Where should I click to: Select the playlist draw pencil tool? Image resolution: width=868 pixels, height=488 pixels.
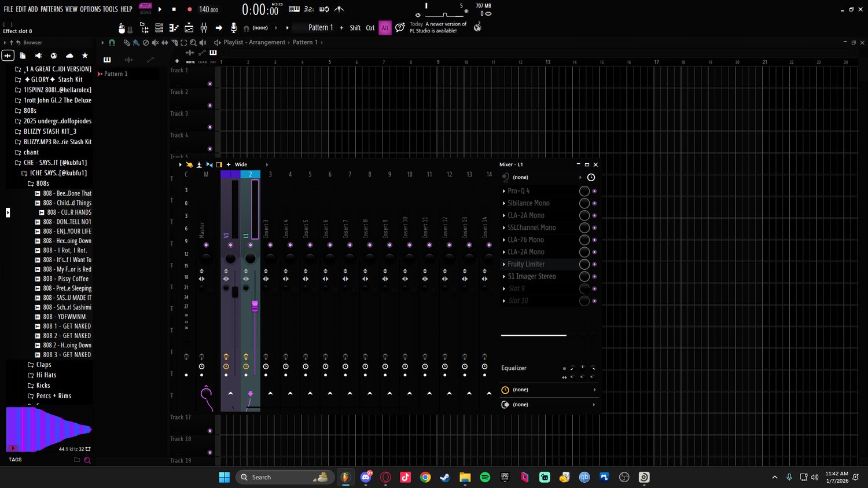[127, 42]
